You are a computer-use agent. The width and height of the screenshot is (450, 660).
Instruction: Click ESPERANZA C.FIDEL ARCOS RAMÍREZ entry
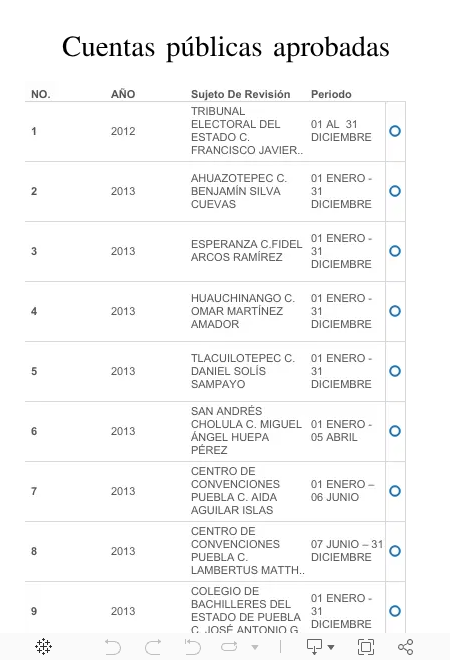click(246, 251)
